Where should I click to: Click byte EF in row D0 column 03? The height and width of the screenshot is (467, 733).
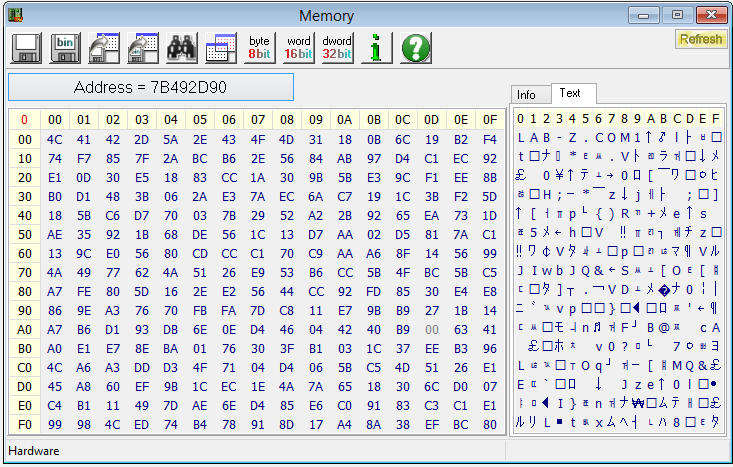coord(142,387)
